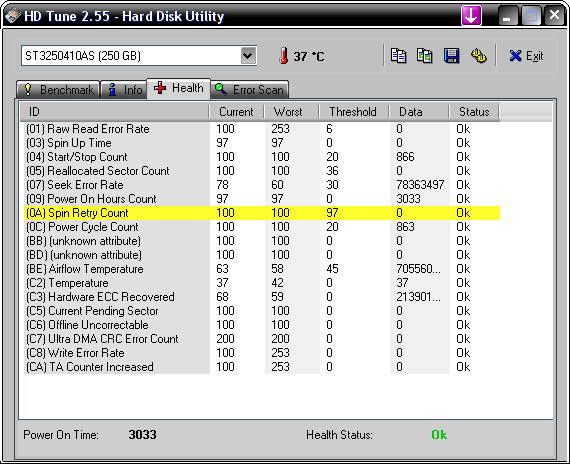Select the (C7) Ultra DMA CRC Error Count row
The width and height of the screenshot is (570, 464).
point(262,339)
